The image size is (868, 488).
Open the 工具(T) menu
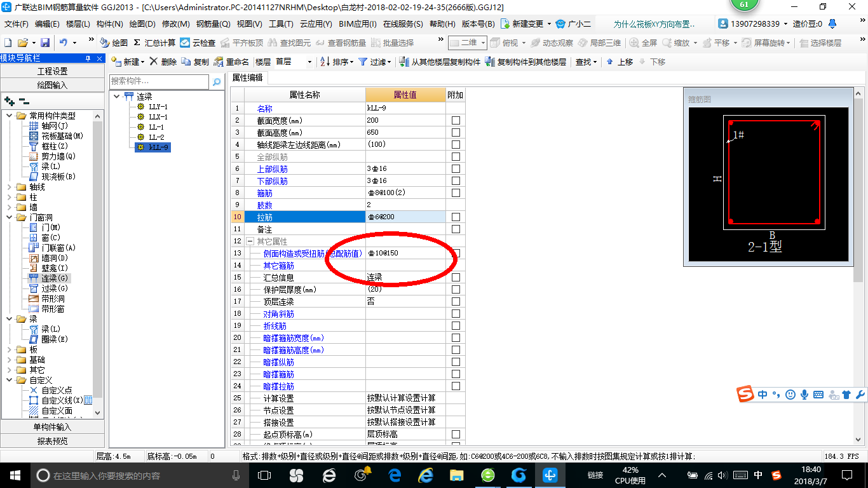tap(281, 24)
